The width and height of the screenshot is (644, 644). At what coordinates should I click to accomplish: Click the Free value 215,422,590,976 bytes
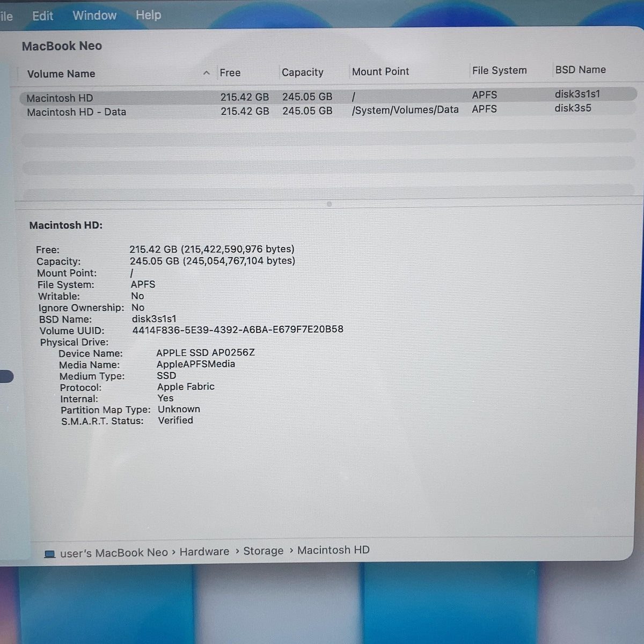[212, 249]
